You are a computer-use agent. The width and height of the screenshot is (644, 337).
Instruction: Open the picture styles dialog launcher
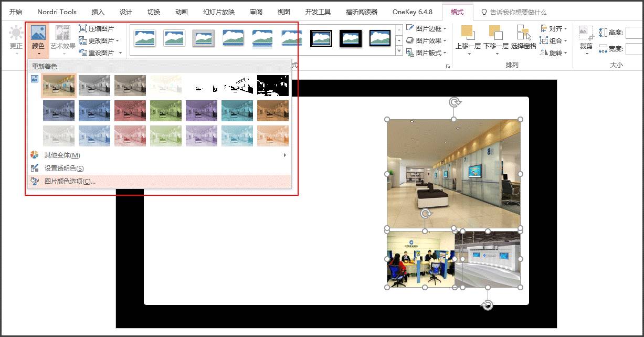pyautogui.click(x=448, y=66)
